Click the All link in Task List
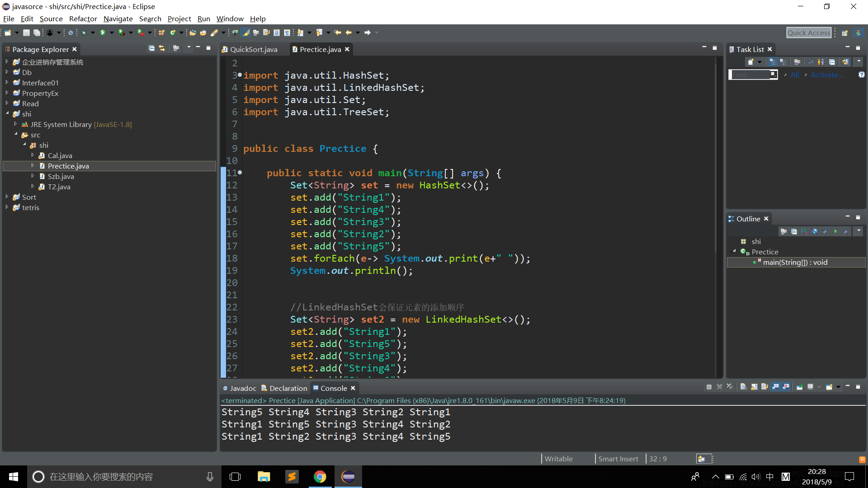868x488 pixels. pyautogui.click(x=794, y=75)
